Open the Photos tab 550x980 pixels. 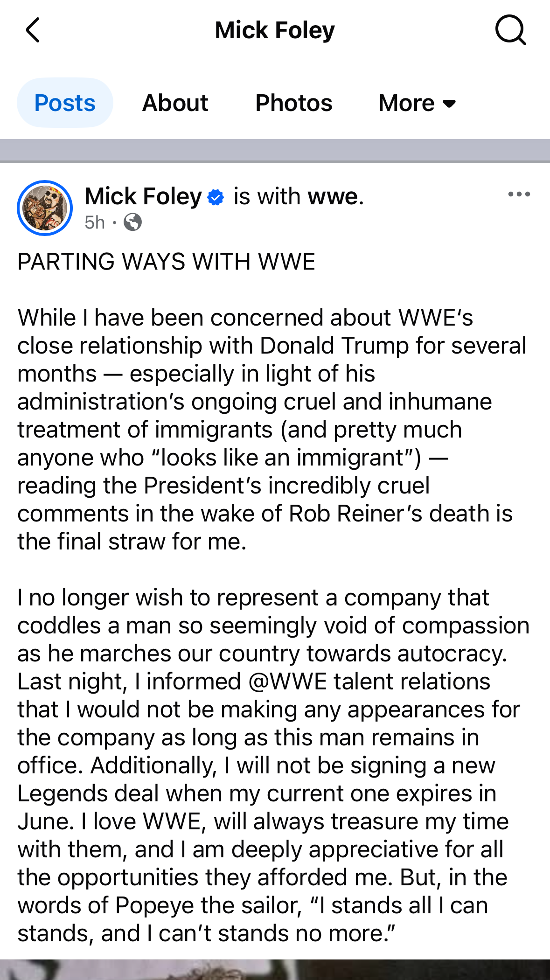click(293, 103)
